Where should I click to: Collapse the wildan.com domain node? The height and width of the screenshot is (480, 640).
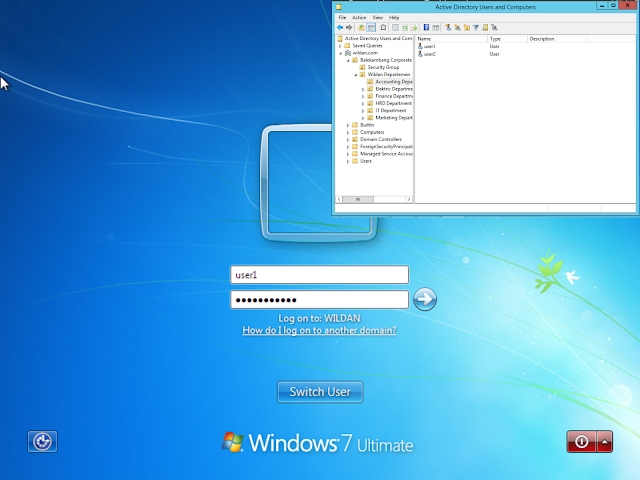(340, 53)
